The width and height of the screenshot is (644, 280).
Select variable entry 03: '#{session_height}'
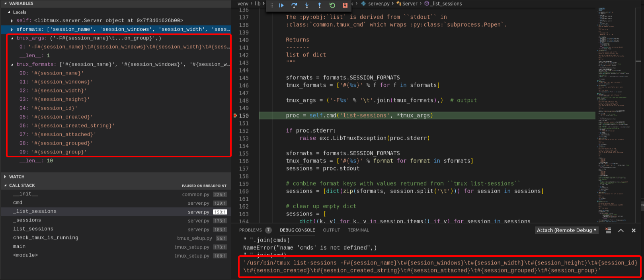(x=116, y=100)
